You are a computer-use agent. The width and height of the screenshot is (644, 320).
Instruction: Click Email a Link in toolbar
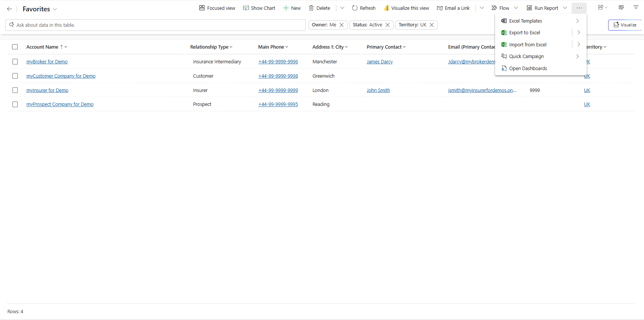[453, 8]
